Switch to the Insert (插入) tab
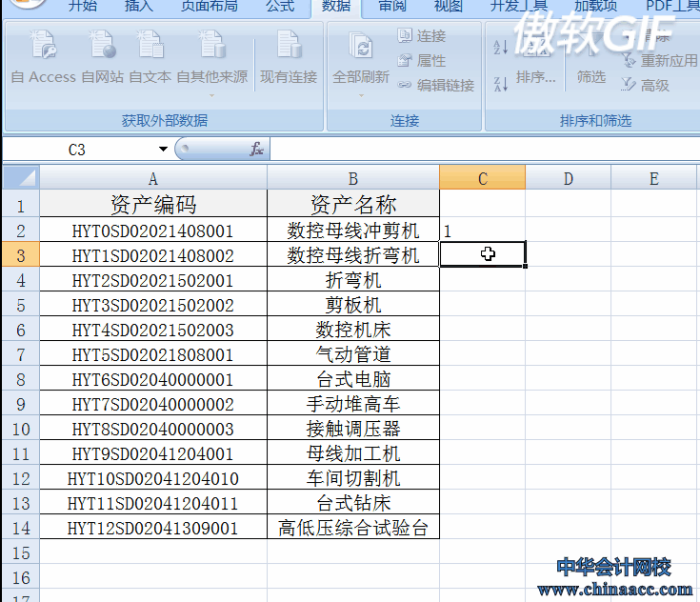This screenshot has width=700, height=602. (x=139, y=6)
